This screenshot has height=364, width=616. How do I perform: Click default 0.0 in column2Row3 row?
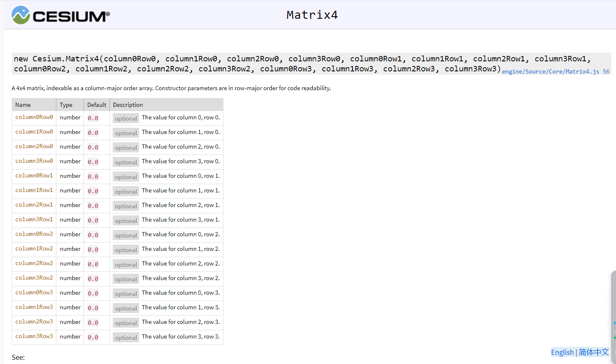point(93,323)
